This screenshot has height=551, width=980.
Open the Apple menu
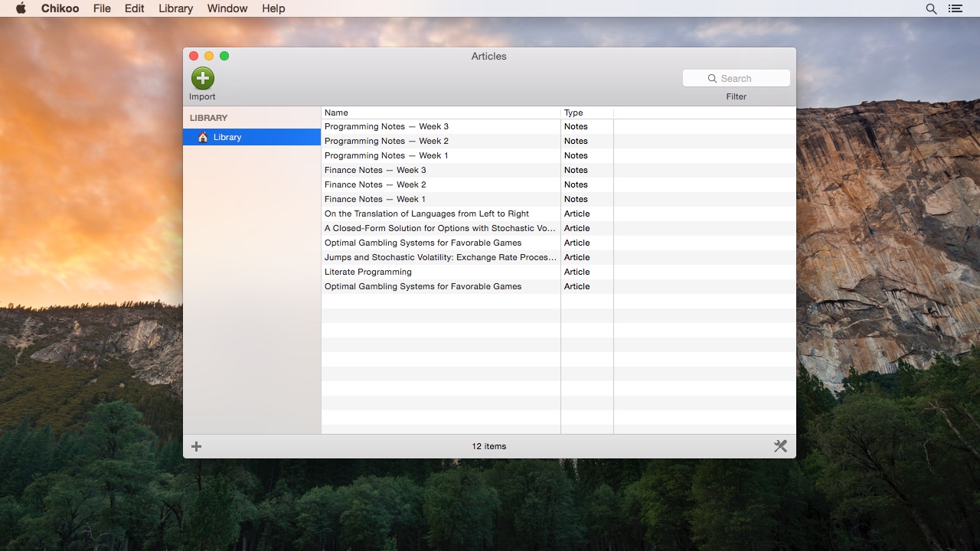coord(21,8)
